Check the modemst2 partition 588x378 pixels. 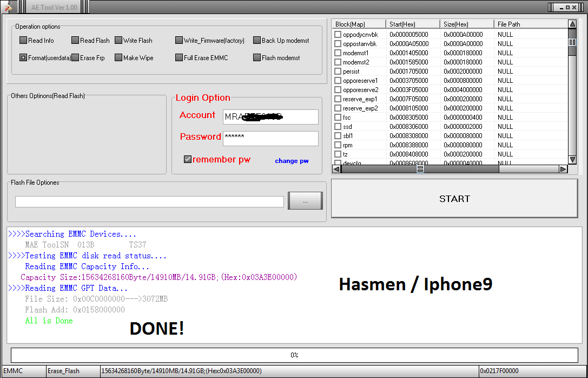(338, 62)
